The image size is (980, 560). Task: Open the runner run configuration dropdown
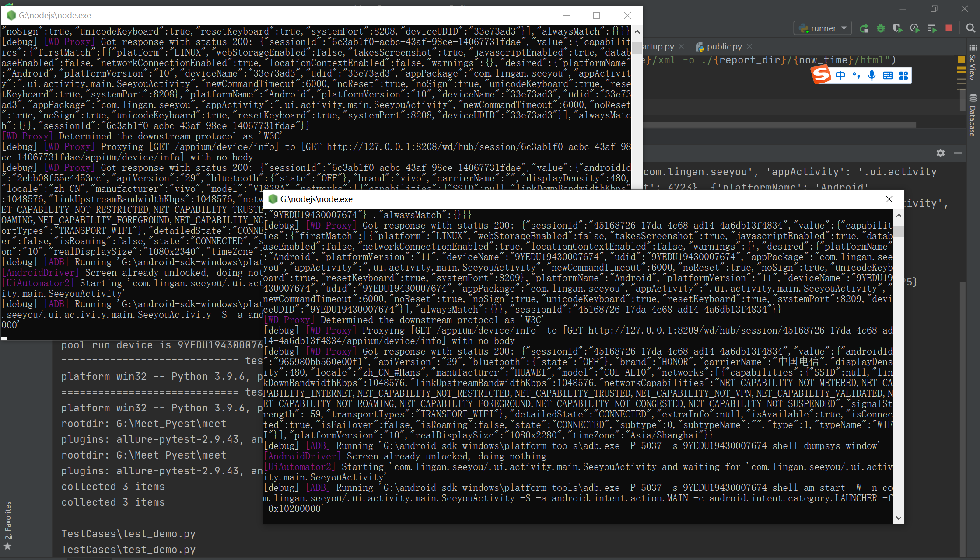[x=823, y=28]
